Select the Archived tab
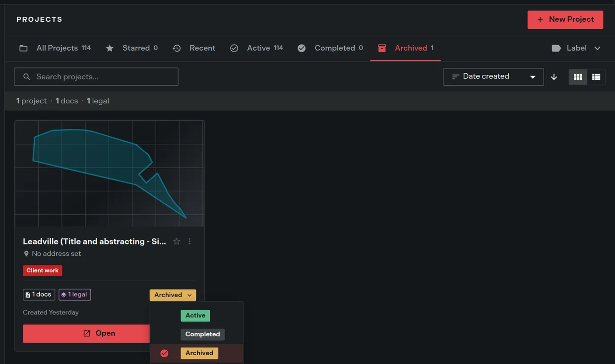 pos(406,48)
